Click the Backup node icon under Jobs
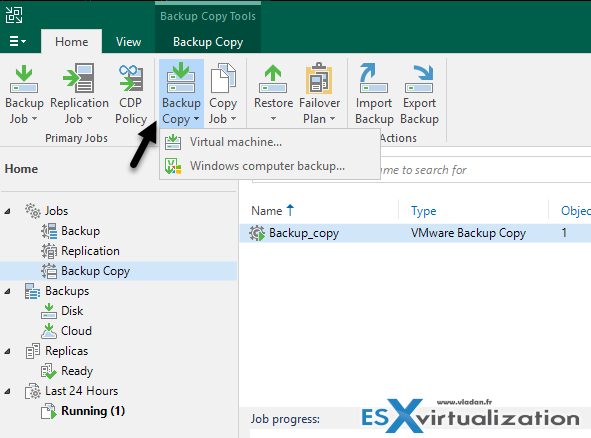 [x=49, y=231]
